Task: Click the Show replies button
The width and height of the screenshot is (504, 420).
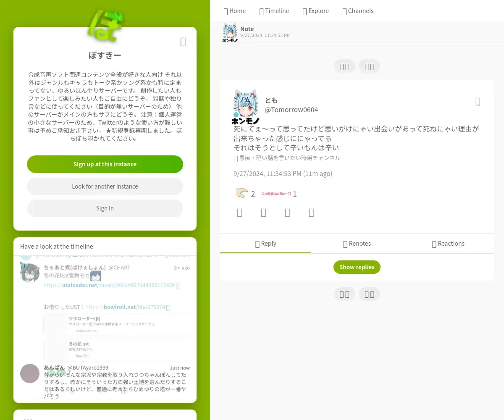Action: [357, 267]
